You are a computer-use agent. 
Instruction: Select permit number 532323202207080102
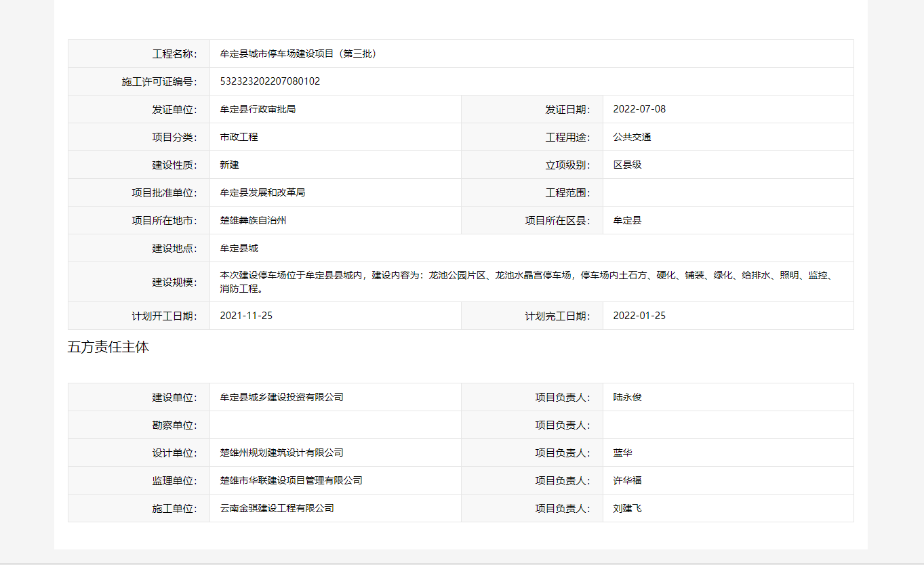pos(270,81)
